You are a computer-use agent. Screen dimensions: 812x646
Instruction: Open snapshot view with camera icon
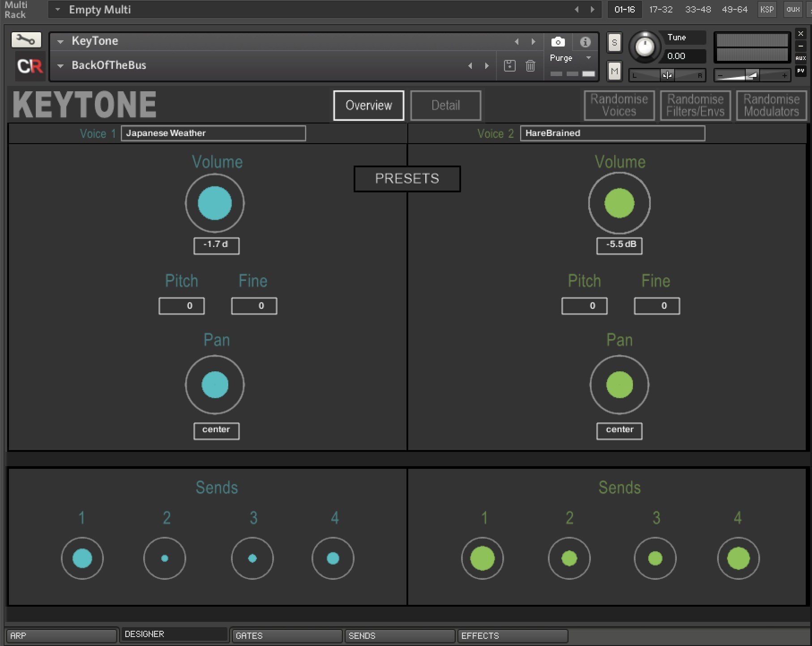[558, 42]
